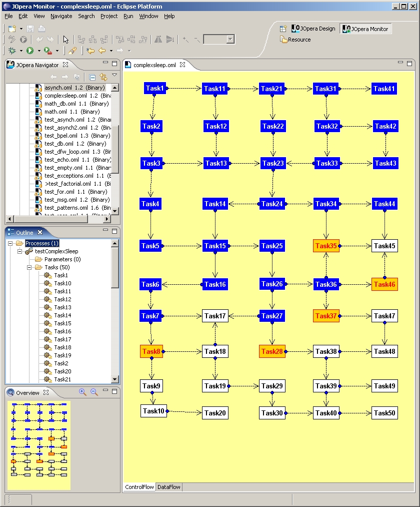
Task: Click Zoom Out in Overview panel
Action: (x=94, y=392)
